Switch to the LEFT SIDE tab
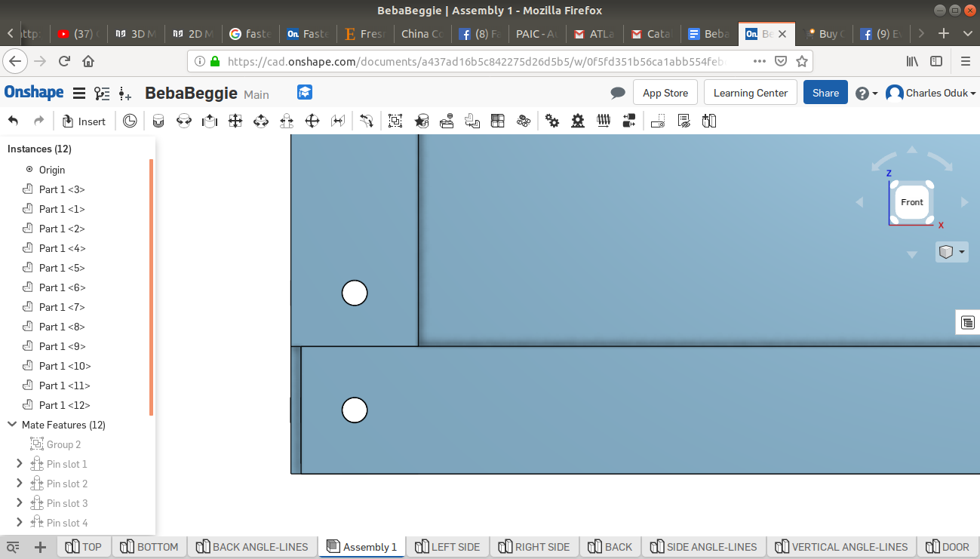 [x=448, y=547]
